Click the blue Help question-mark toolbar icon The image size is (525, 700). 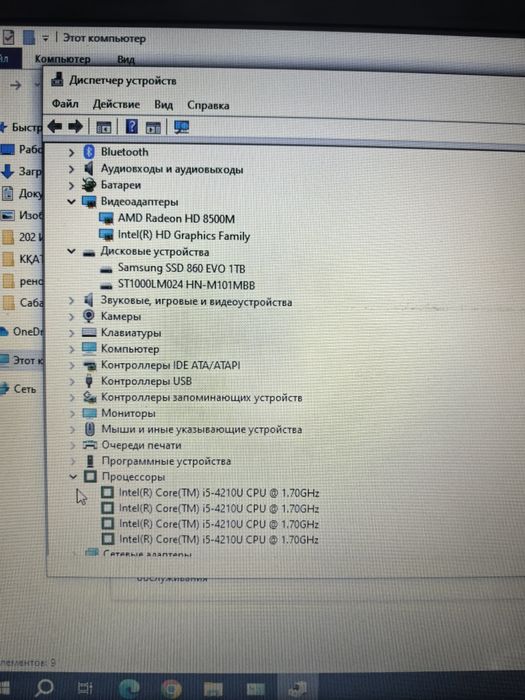[x=132, y=127]
